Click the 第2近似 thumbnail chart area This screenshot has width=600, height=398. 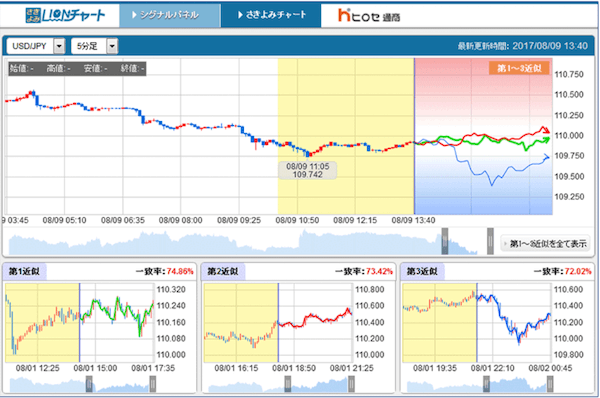[x=278, y=323]
